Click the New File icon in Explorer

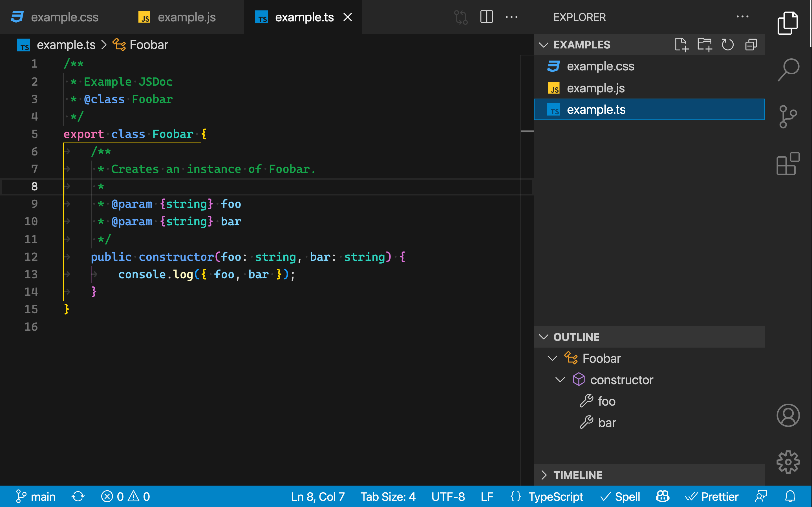(x=681, y=45)
